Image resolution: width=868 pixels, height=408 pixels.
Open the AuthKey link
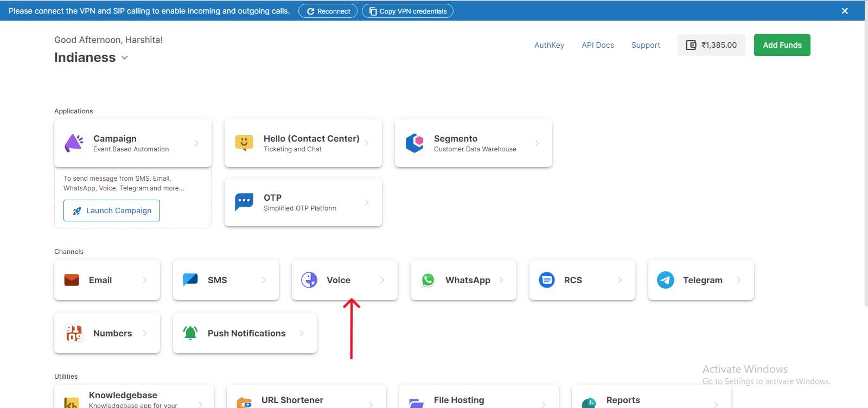click(549, 45)
